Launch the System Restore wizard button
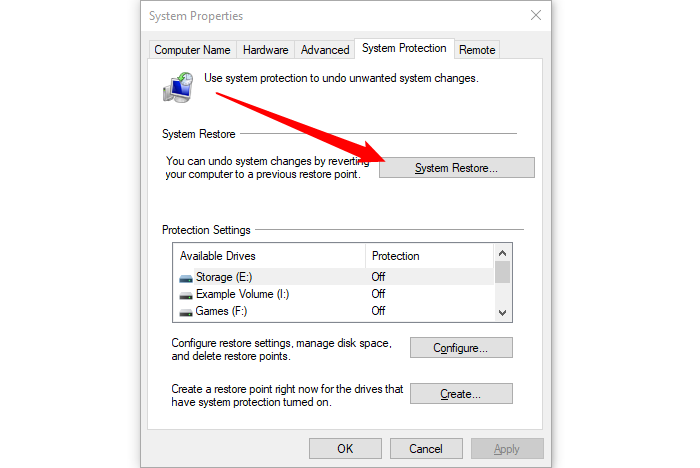700x468 pixels. [x=457, y=168]
